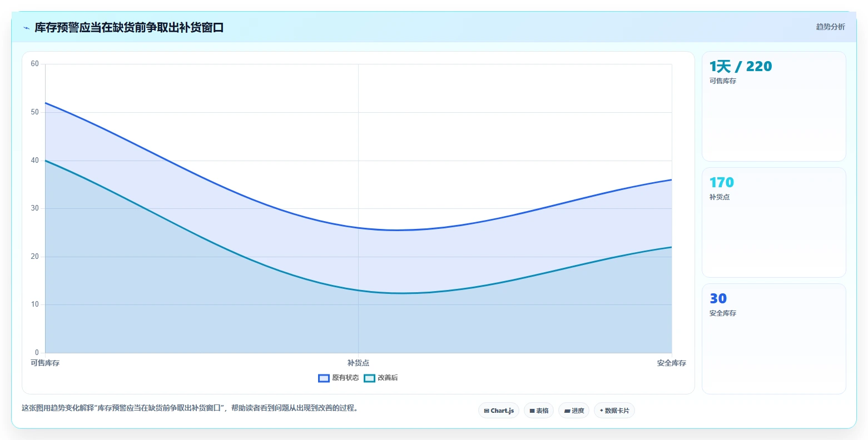The height and width of the screenshot is (440, 868).
Task: Click the Chart.js tag icon
Action: 487,411
